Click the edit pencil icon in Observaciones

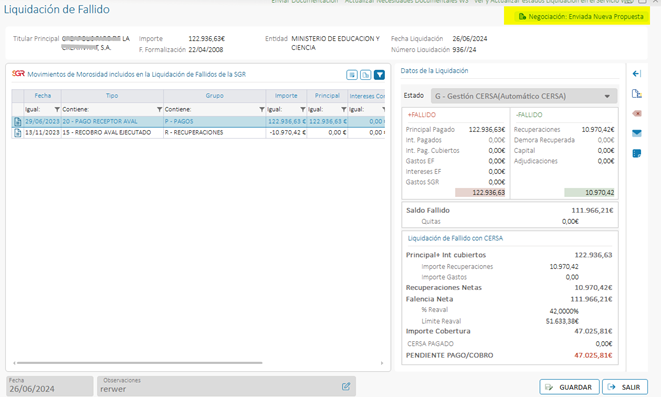(346, 386)
